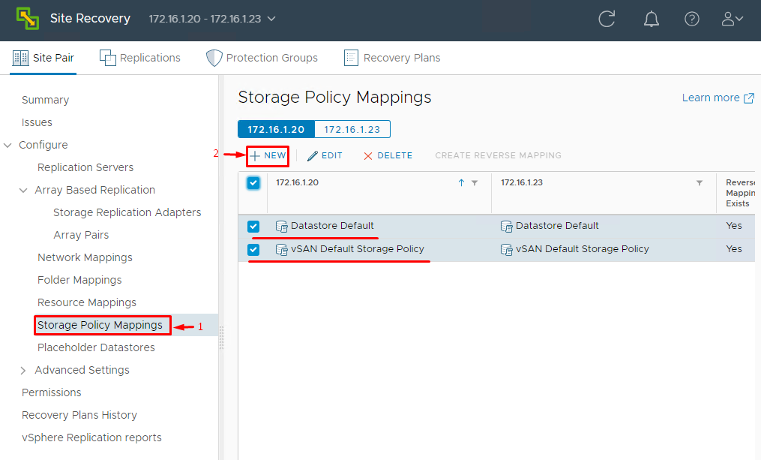Click Datastore Default in 172.16.1.20 column
The height and width of the screenshot is (460, 761).
pyautogui.click(x=332, y=226)
